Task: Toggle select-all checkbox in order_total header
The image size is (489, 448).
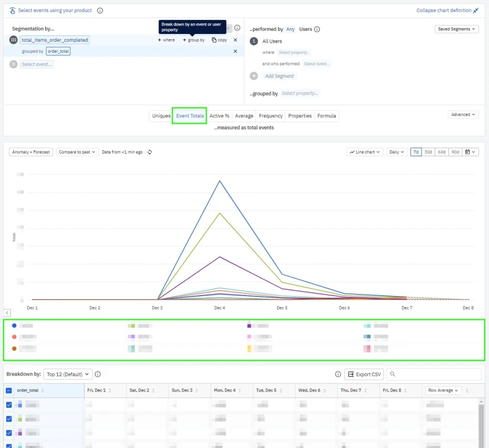Action: coord(9,391)
